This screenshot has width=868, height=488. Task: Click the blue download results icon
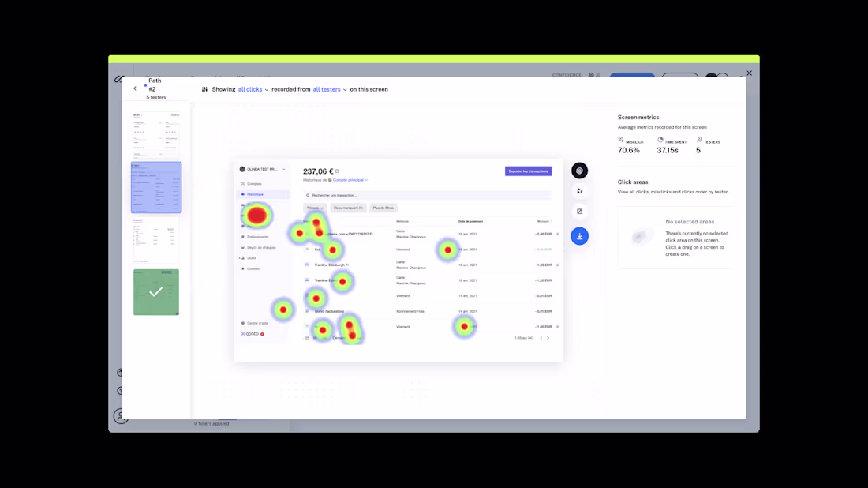[580, 235]
